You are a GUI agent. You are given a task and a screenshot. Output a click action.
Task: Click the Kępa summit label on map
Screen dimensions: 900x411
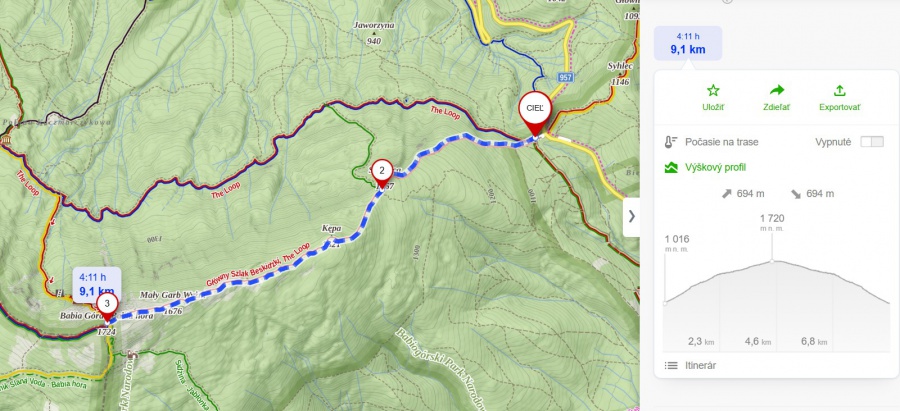(x=332, y=228)
